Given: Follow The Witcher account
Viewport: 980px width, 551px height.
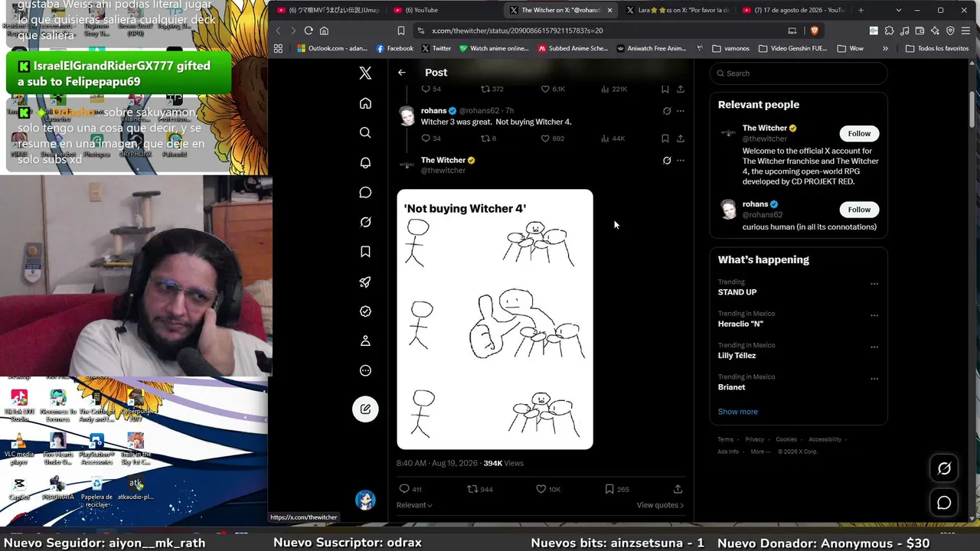Looking at the screenshot, I should (859, 133).
